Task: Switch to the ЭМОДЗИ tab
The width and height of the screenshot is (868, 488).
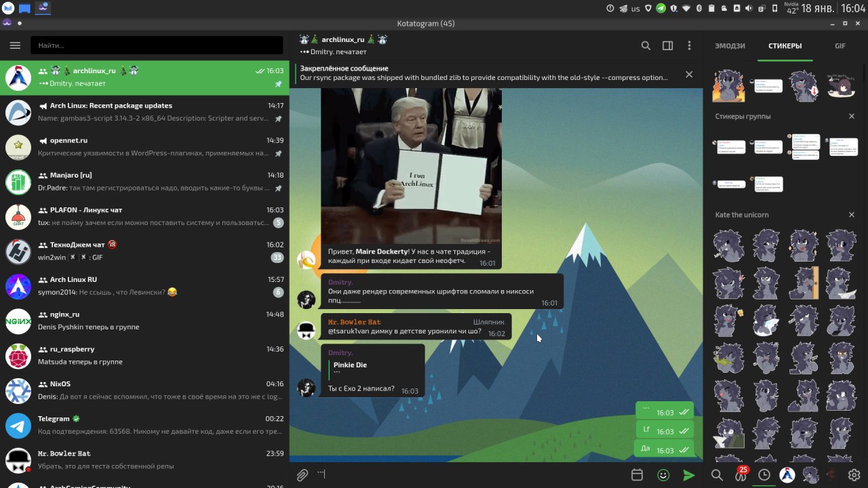Action: coord(730,46)
